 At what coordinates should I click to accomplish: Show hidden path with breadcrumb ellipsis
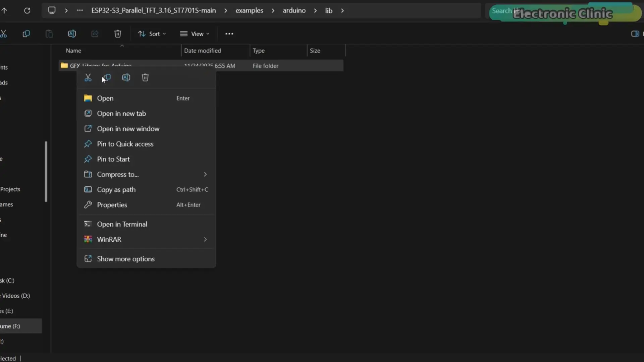tap(80, 10)
